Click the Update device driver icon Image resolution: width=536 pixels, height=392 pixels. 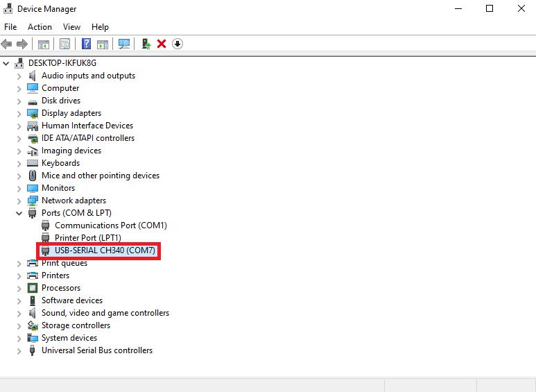click(x=146, y=44)
